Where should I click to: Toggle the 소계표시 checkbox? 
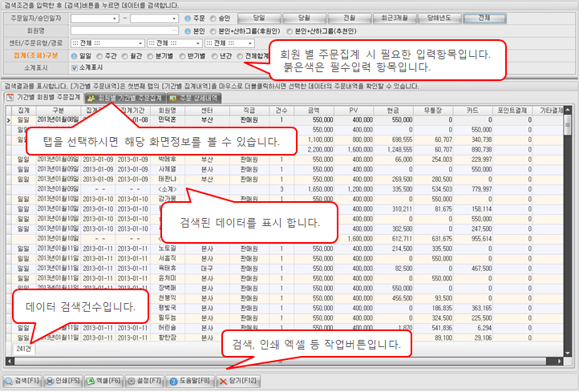click(75, 68)
